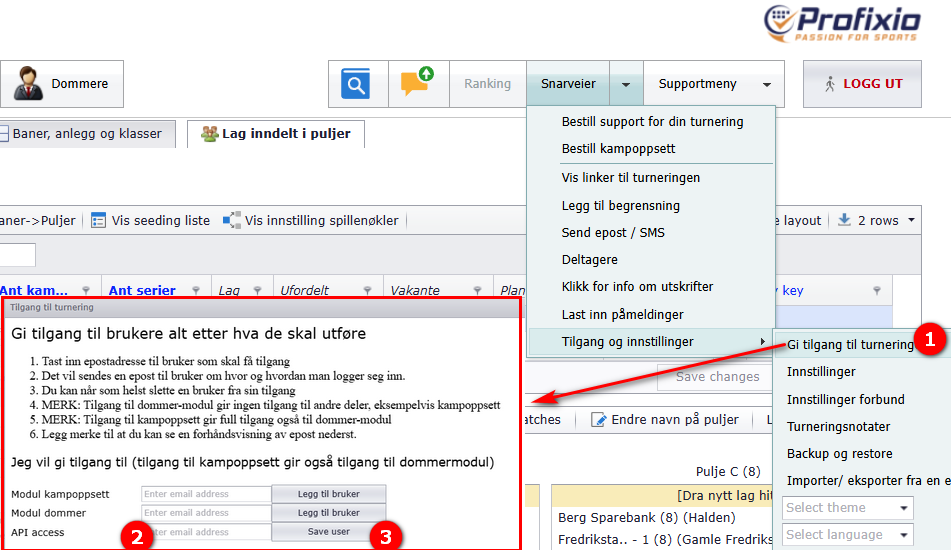Click the Save user button
Screen dimensions: 951x550
click(x=329, y=531)
